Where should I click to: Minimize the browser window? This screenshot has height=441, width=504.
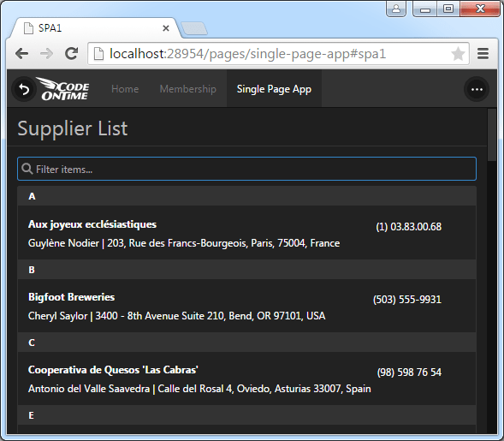[x=424, y=9]
